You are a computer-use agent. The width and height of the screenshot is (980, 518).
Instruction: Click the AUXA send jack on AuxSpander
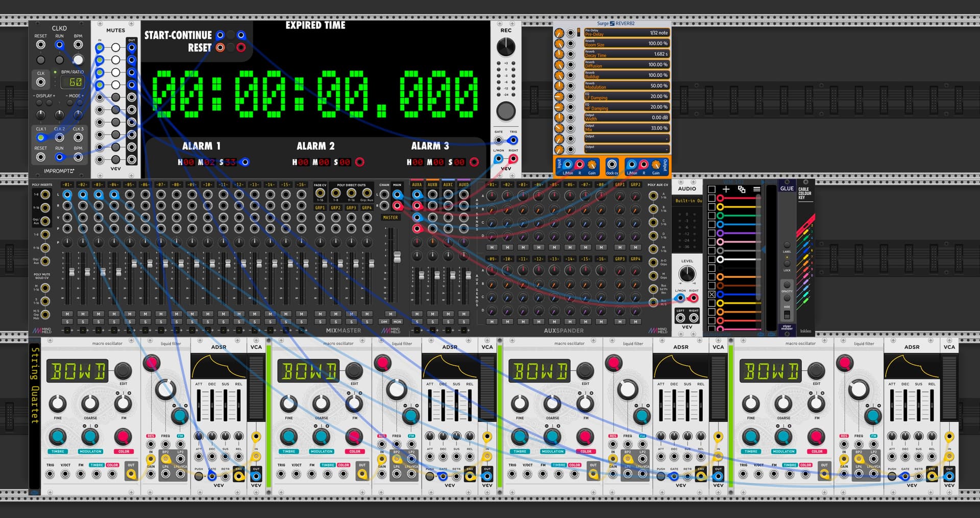(417, 195)
